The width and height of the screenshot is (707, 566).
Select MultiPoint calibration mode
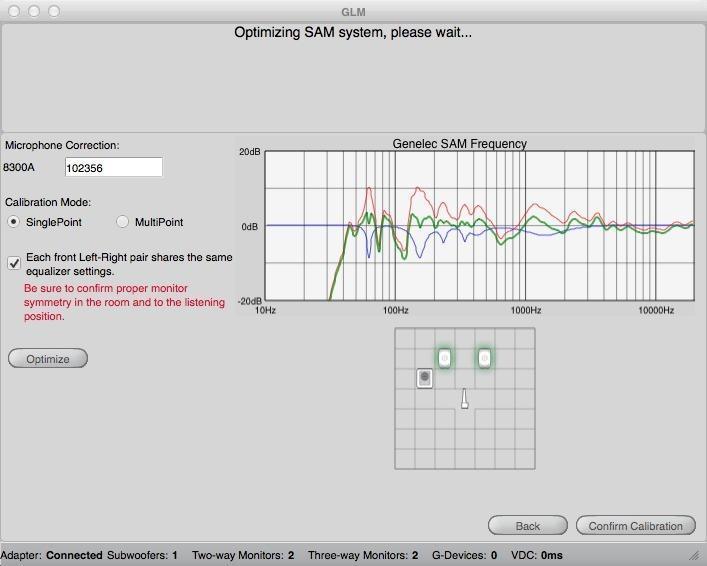(x=123, y=222)
